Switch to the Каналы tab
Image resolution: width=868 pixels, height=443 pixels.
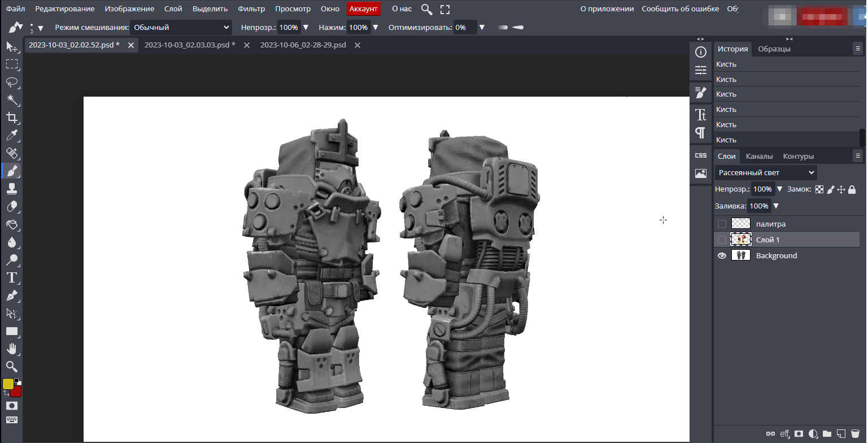(x=759, y=157)
